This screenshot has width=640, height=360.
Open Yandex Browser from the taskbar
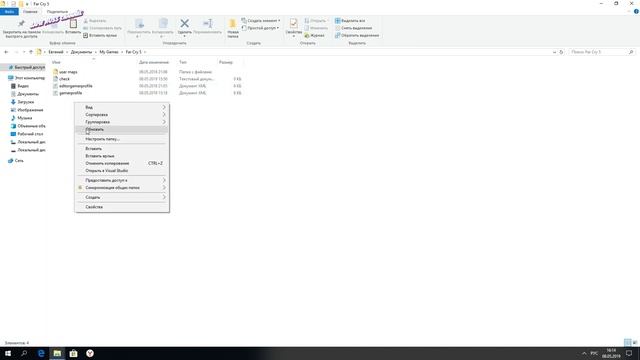(90, 353)
